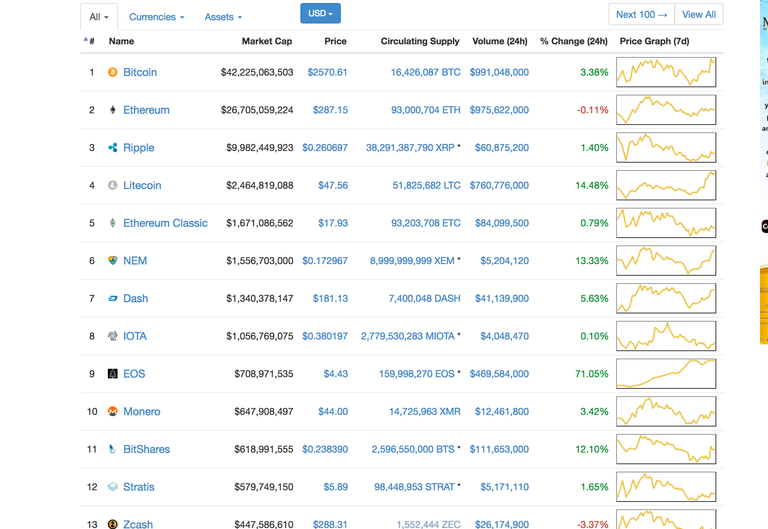
Task: Click Zcash -3.37% change value
Action: click(593, 524)
